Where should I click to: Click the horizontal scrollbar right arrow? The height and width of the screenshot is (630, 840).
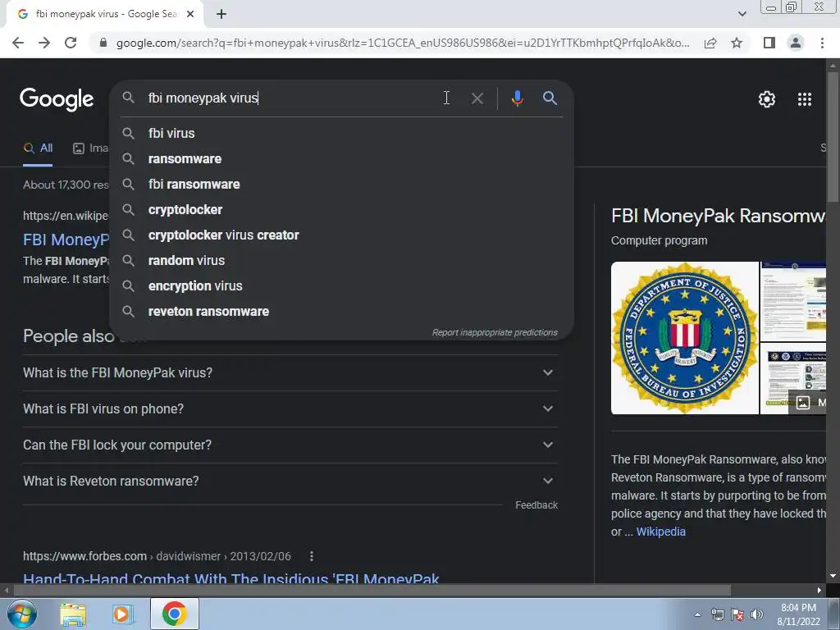click(x=819, y=590)
